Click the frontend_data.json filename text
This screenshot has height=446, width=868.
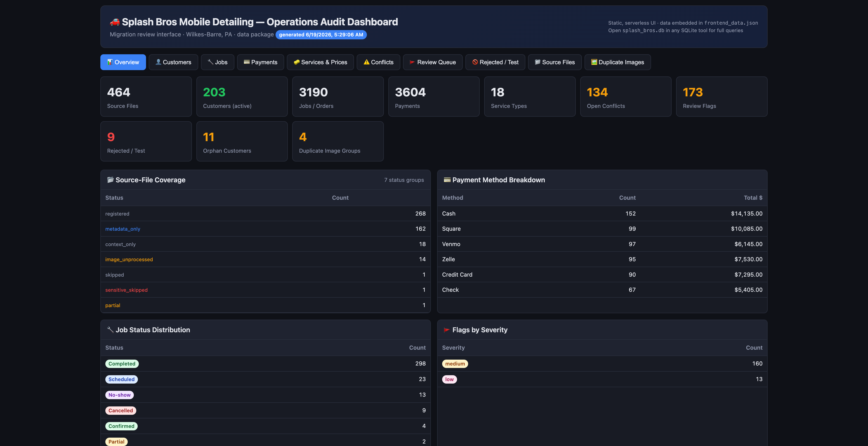click(x=731, y=23)
